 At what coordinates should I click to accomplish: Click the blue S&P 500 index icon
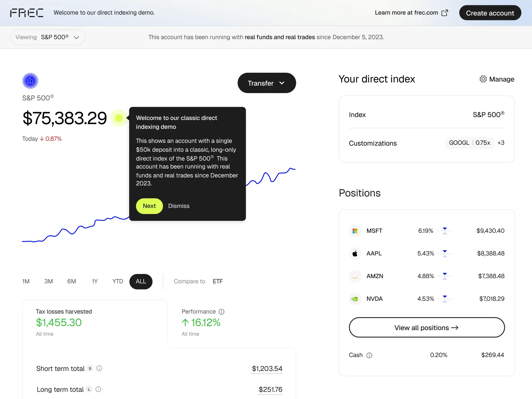click(30, 81)
